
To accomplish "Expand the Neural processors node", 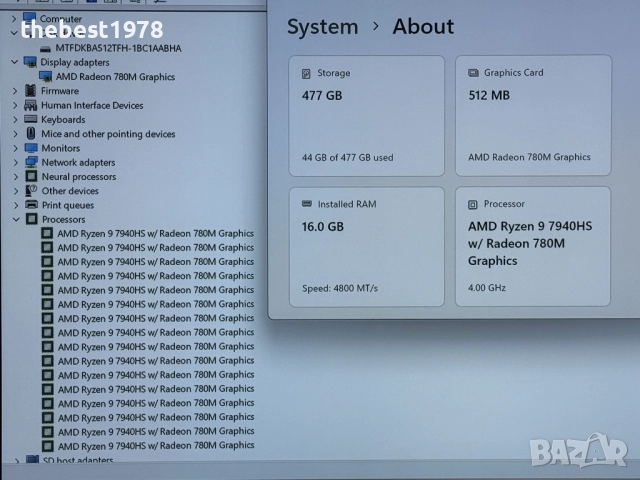I will tap(15, 177).
